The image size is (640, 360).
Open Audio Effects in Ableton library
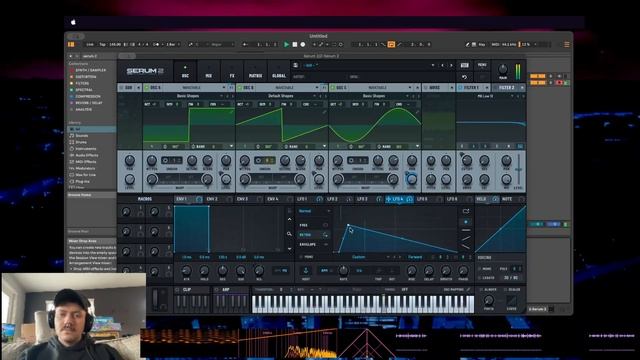tap(87, 155)
